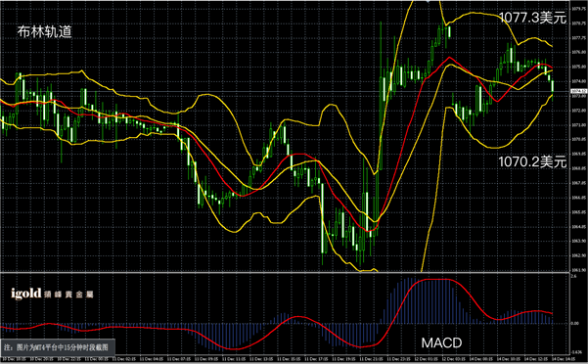Click the 1070.2美元 lower band annotation
Viewport: 588px width, 364px height.
pyautogui.click(x=532, y=162)
